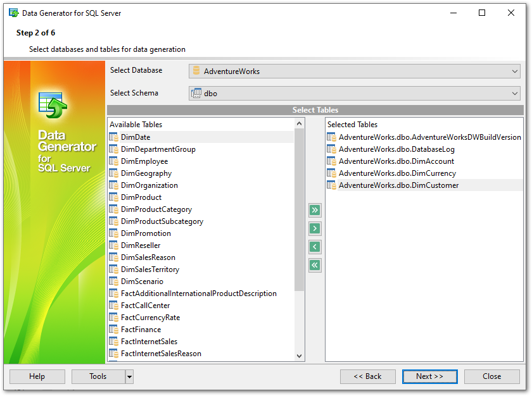Click the Data Generator app icon in title bar
The width and height of the screenshot is (532, 396).
click(x=13, y=13)
